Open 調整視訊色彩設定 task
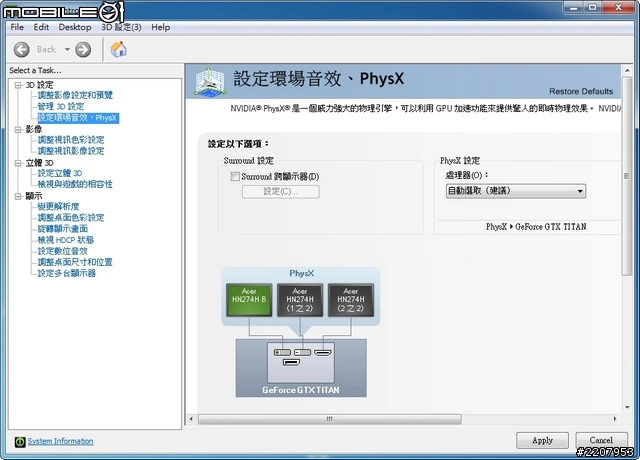 coord(71,140)
